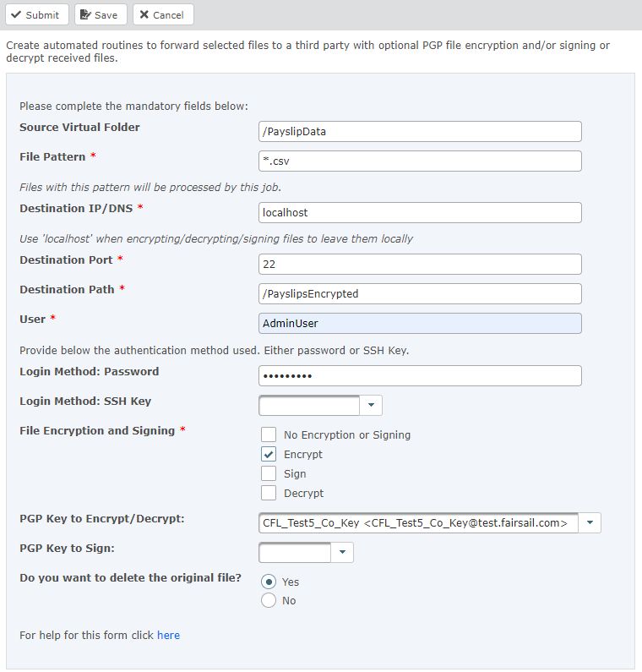Focus the File Pattern input field
This screenshot has width=642, height=672.
click(x=420, y=161)
